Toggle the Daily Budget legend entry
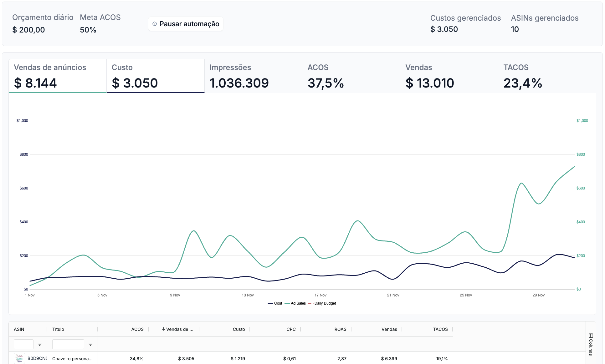This screenshot has height=364, width=605. 322,303
